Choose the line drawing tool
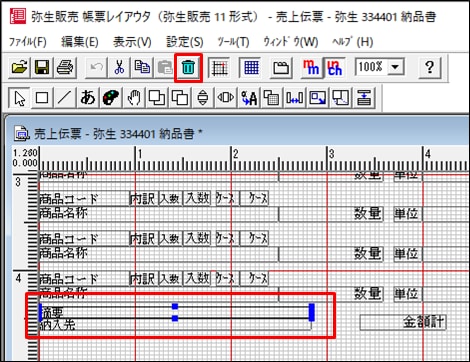470x362 pixels. (x=64, y=98)
